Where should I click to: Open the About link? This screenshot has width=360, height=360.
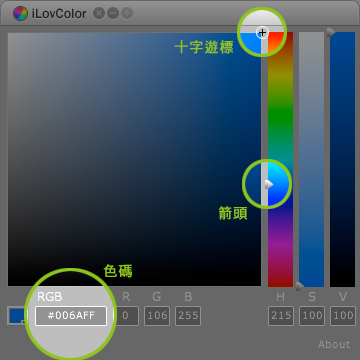click(x=334, y=344)
